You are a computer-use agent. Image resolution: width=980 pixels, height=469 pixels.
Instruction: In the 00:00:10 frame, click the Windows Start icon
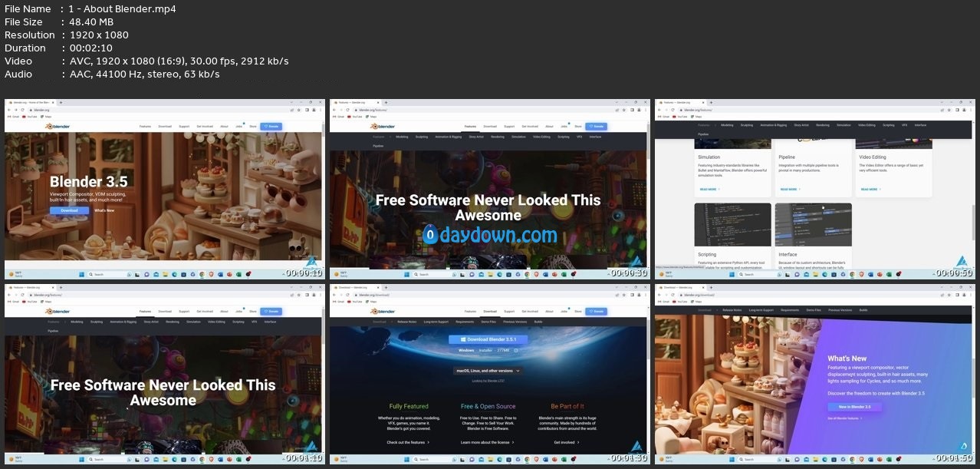click(81, 274)
